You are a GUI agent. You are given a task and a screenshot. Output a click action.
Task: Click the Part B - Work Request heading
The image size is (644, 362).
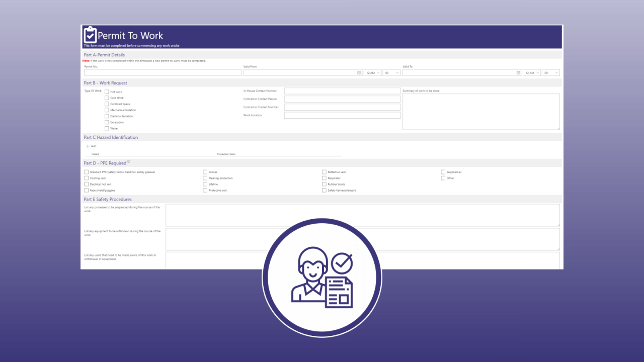106,83
